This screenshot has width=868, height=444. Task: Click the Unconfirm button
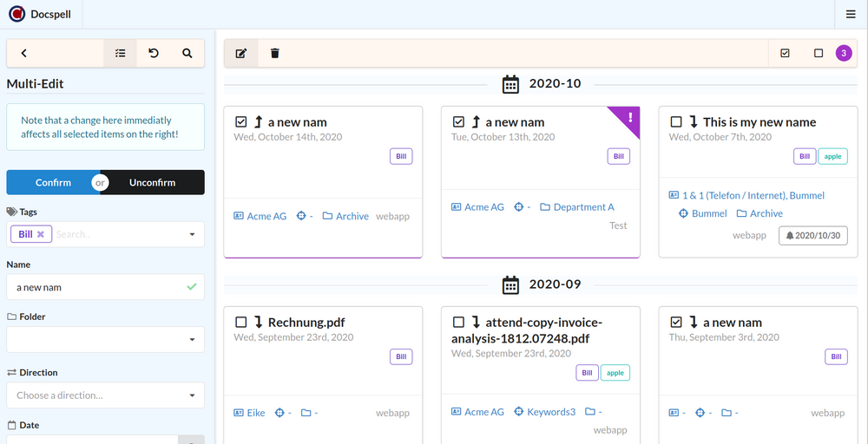coord(153,183)
